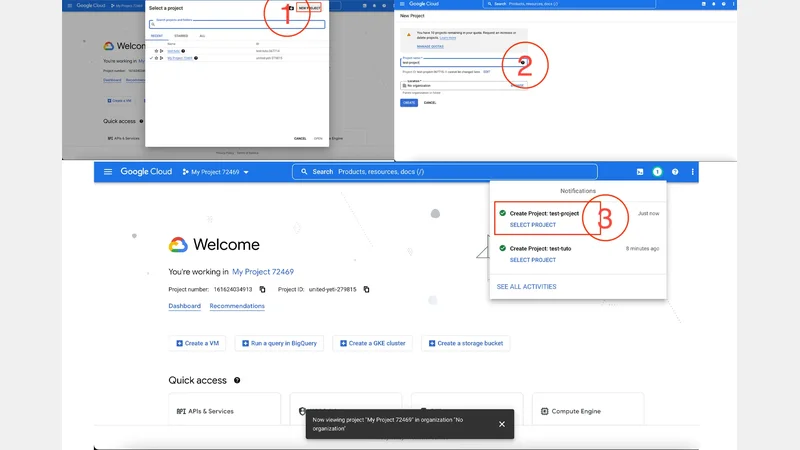800x450 pixels.
Task: Open the Compute Engine quick access card
Action: coord(588,411)
